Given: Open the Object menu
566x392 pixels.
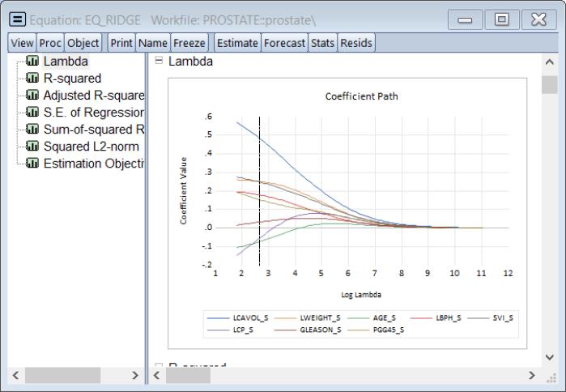Looking at the screenshot, I should (x=83, y=43).
